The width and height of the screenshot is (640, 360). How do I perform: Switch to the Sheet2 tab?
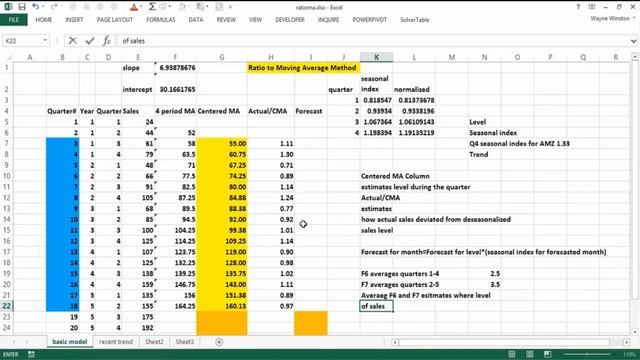tap(154, 342)
